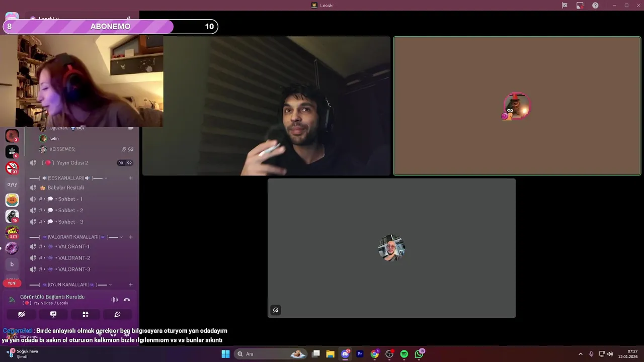Toggle noise suppression waveform icon
The height and width of the screenshot is (362, 644).
coord(115,300)
